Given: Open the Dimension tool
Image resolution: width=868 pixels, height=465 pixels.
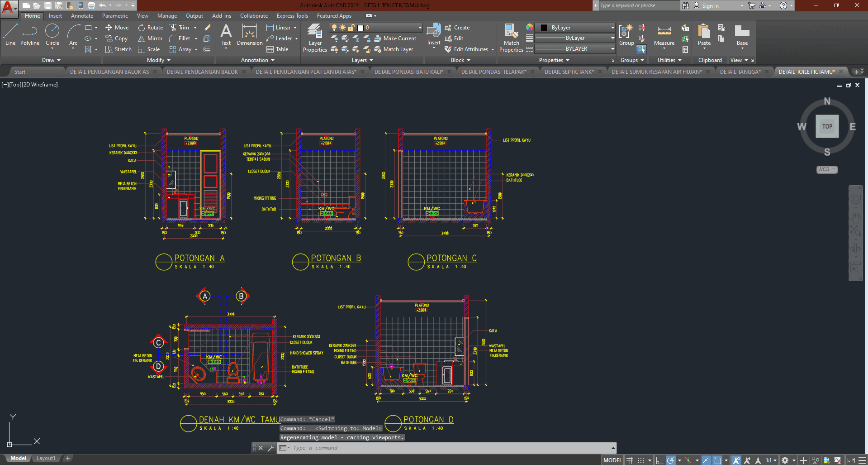Looking at the screenshot, I should [250, 35].
